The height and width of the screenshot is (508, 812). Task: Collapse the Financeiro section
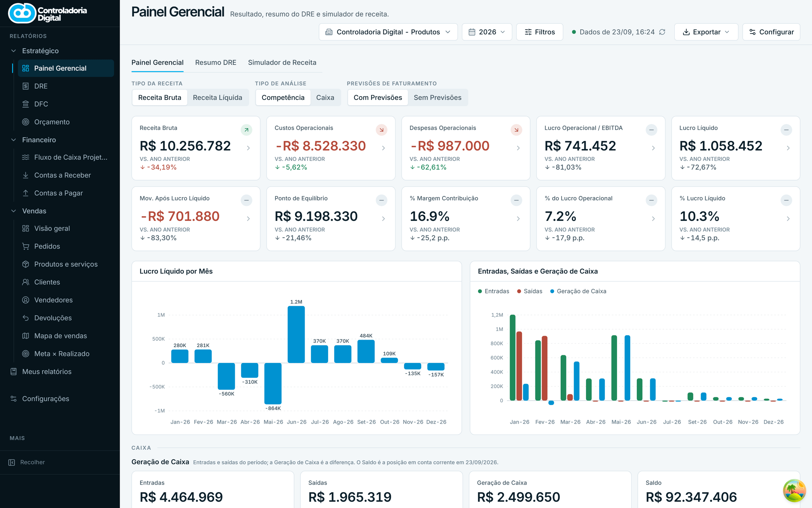click(x=14, y=140)
